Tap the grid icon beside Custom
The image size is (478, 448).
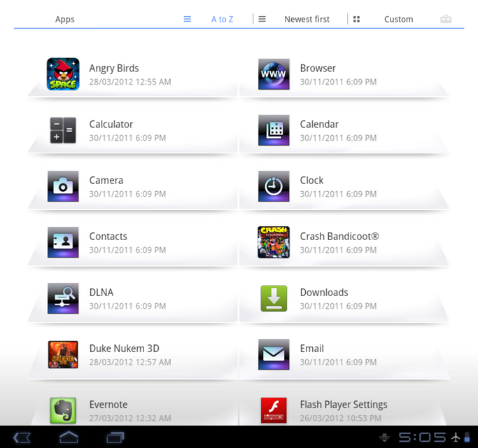[x=356, y=19]
